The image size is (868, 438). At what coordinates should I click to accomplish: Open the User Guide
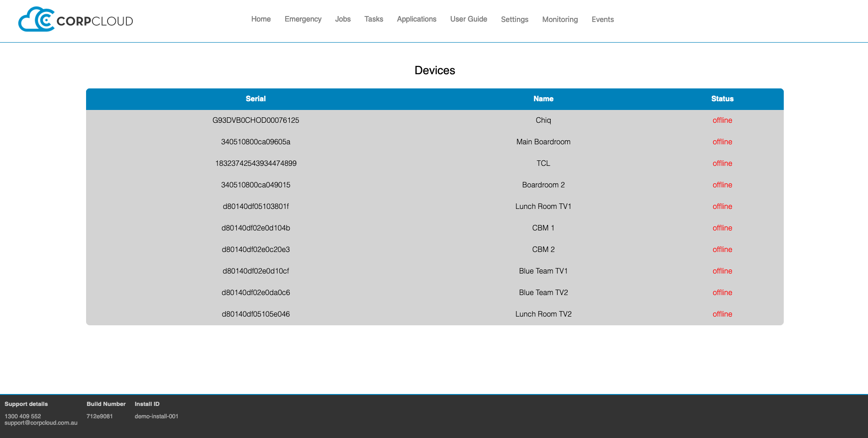[x=468, y=19]
